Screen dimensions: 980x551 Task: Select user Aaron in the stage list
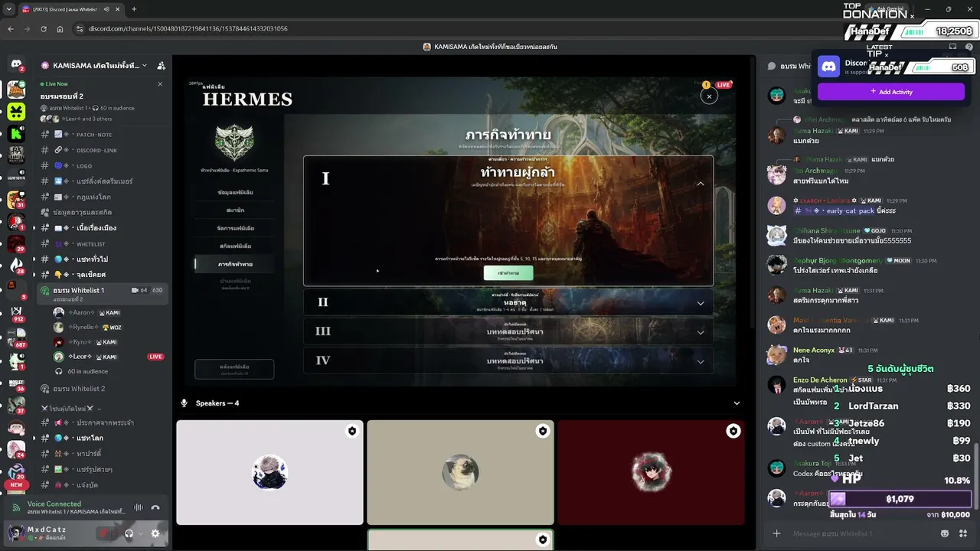pos(109,313)
